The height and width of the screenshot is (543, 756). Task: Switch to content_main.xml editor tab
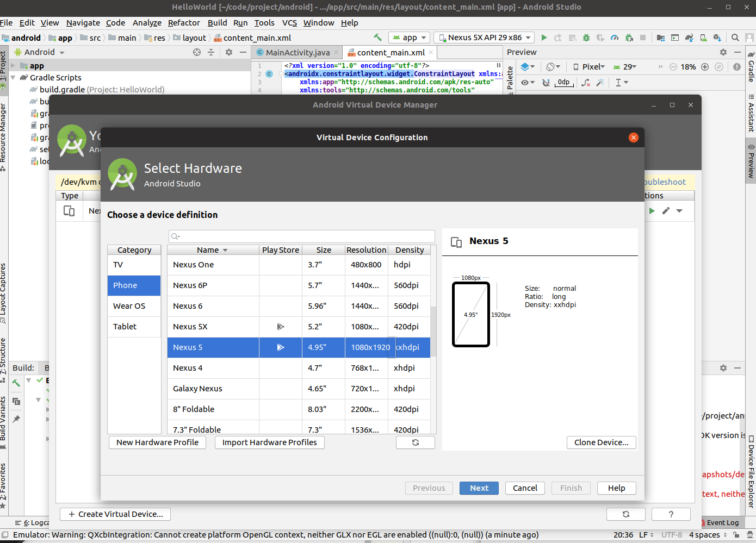tap(391, 53)
